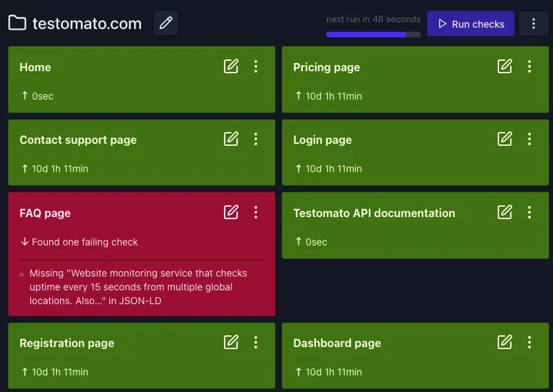Edit the FAQ page check

point(231,212)
